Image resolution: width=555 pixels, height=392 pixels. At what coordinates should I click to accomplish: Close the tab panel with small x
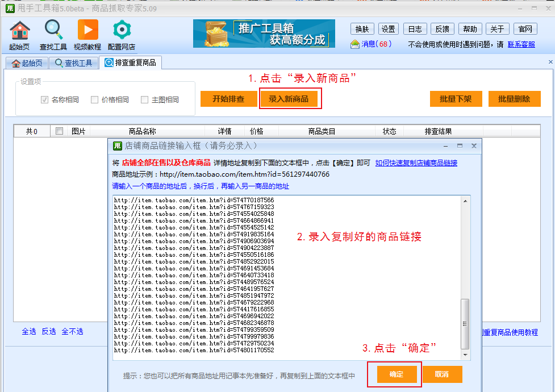[550, 62]
